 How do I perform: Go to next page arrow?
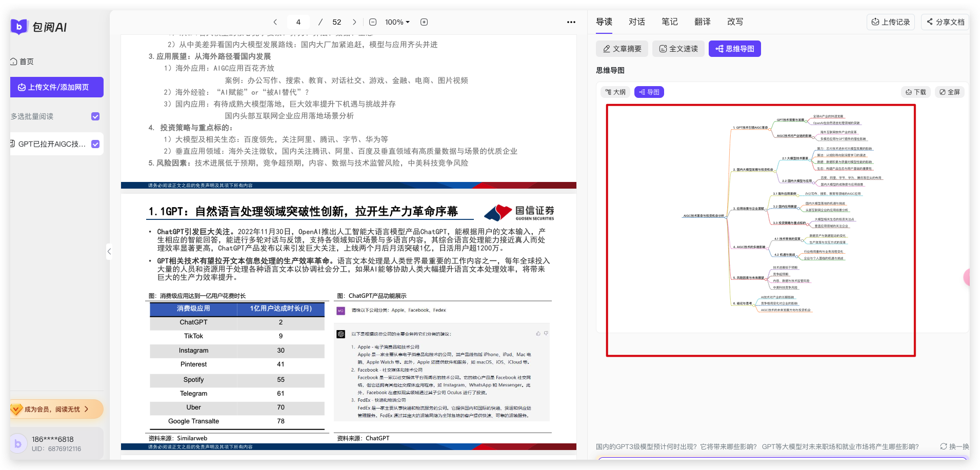354,22
